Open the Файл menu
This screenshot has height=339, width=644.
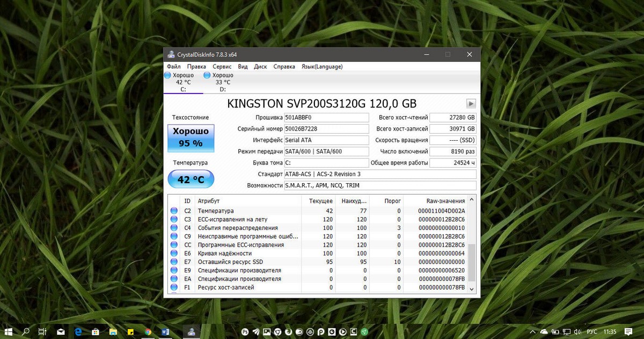tap(173, 67)
